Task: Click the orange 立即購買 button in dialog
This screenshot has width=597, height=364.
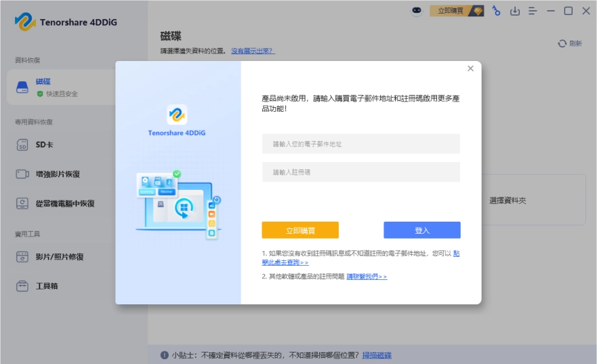Action: tap(300, 230)
